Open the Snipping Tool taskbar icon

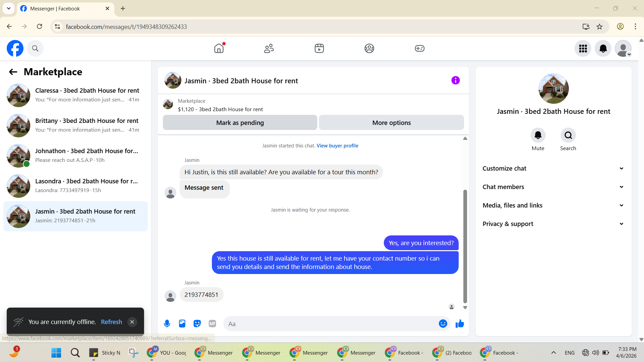pyautogui.click(x=134, y=353)
